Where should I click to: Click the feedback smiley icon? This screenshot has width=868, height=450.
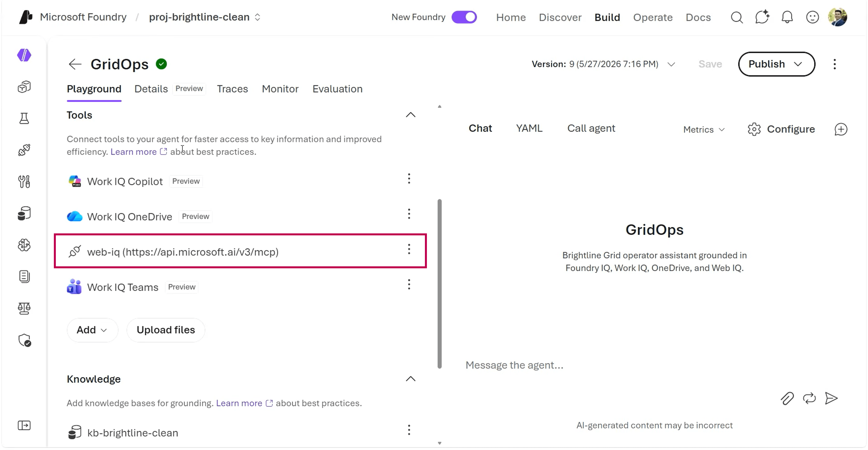[x=812, y=17]
